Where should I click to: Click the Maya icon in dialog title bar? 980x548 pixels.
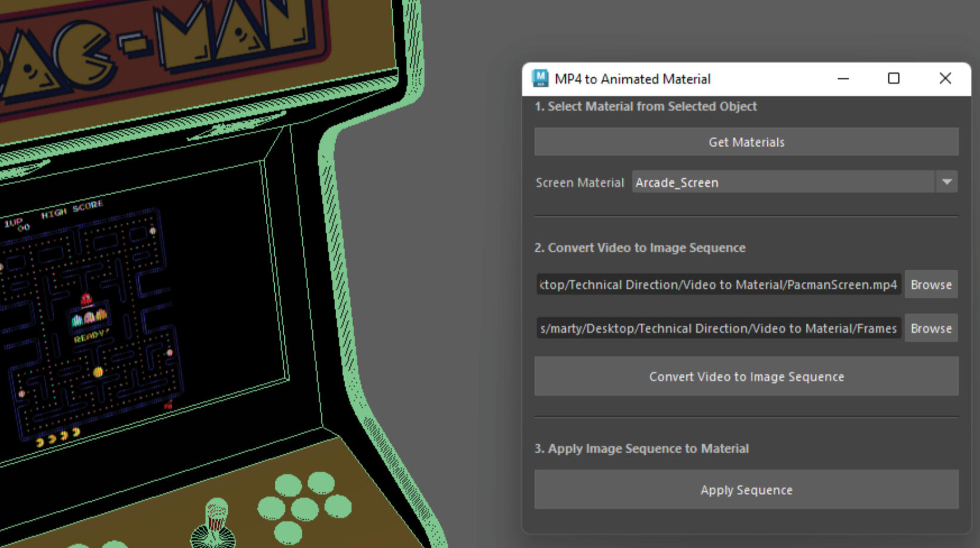click(x=540, y=79)
